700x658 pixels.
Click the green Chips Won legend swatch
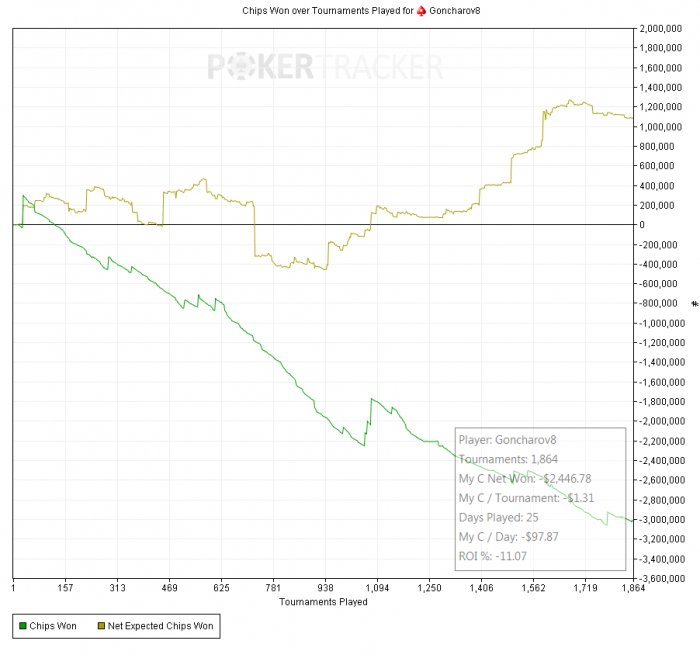pyautogui.click(x=23, y=625)
